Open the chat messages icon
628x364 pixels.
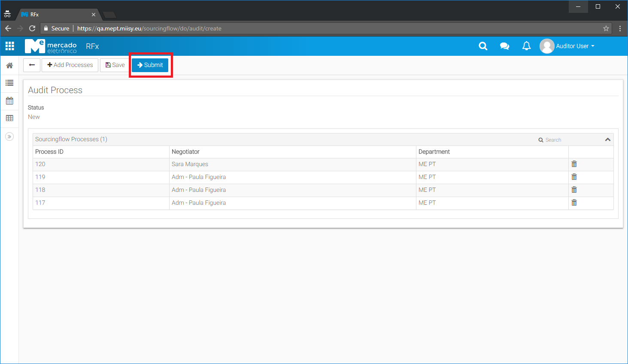[504, 46]
